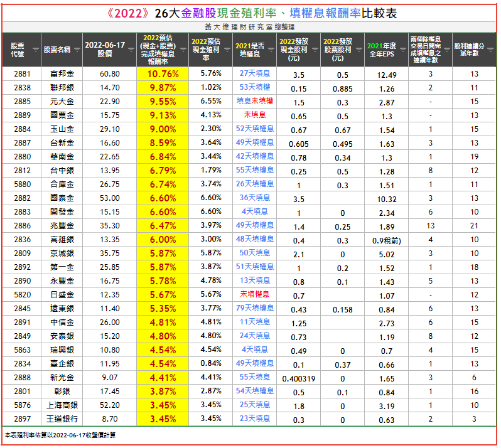Open filter dropdown for 成填權息之連續年數 column

coord(446,50)
